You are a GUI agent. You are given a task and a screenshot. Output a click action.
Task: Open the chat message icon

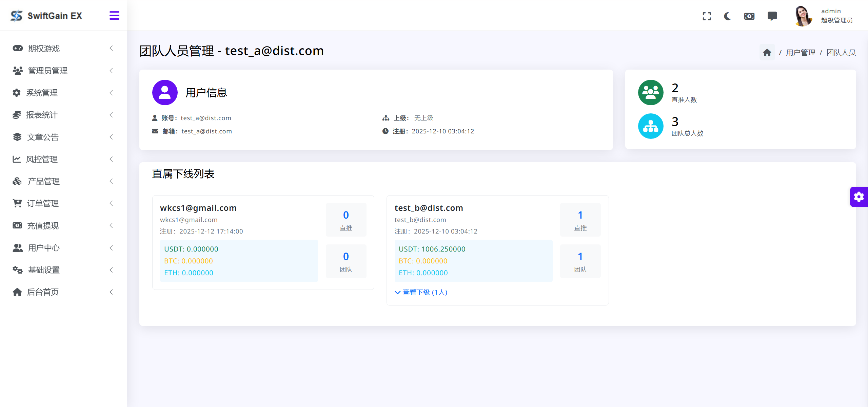click(772, 16)
